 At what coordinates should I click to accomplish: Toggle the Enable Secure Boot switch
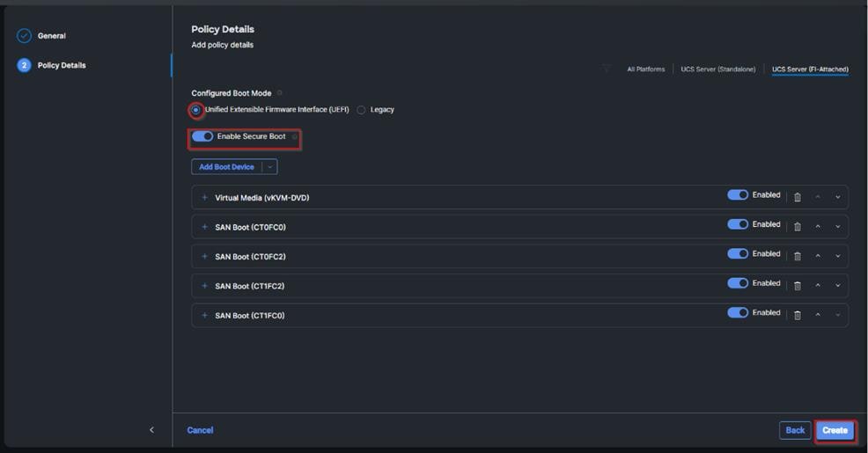(202, 136)
